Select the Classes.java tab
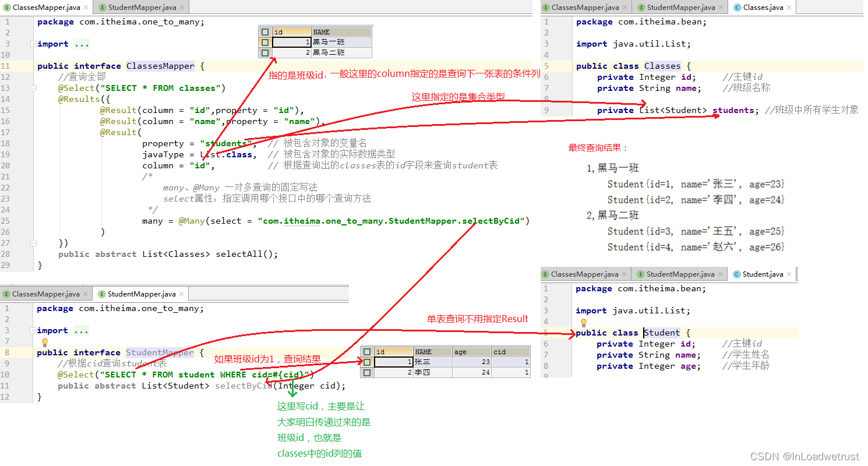 pyautogui.click(x=763, y=8)
